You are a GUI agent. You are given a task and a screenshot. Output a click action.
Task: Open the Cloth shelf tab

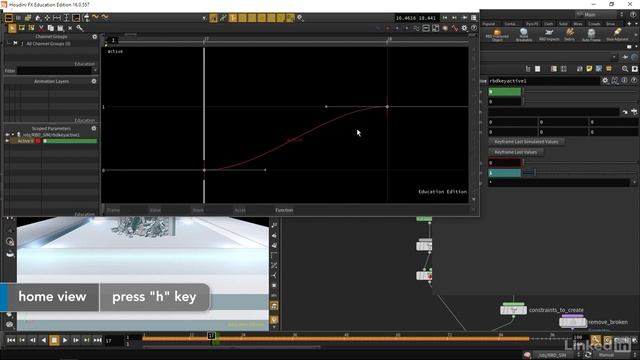[549, 24]
